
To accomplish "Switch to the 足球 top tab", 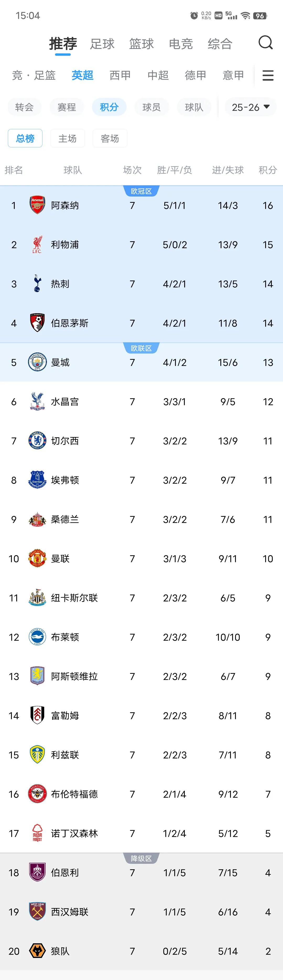I will (x=102, y=44).
